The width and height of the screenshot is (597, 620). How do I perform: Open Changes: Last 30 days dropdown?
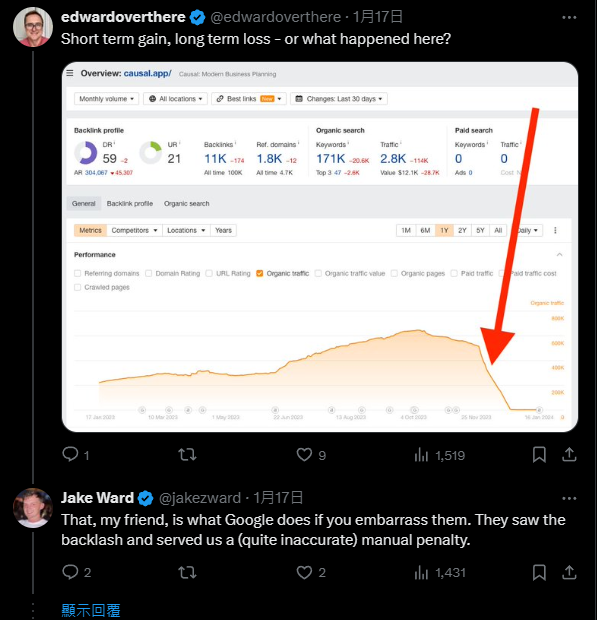(x=339, y=98)
